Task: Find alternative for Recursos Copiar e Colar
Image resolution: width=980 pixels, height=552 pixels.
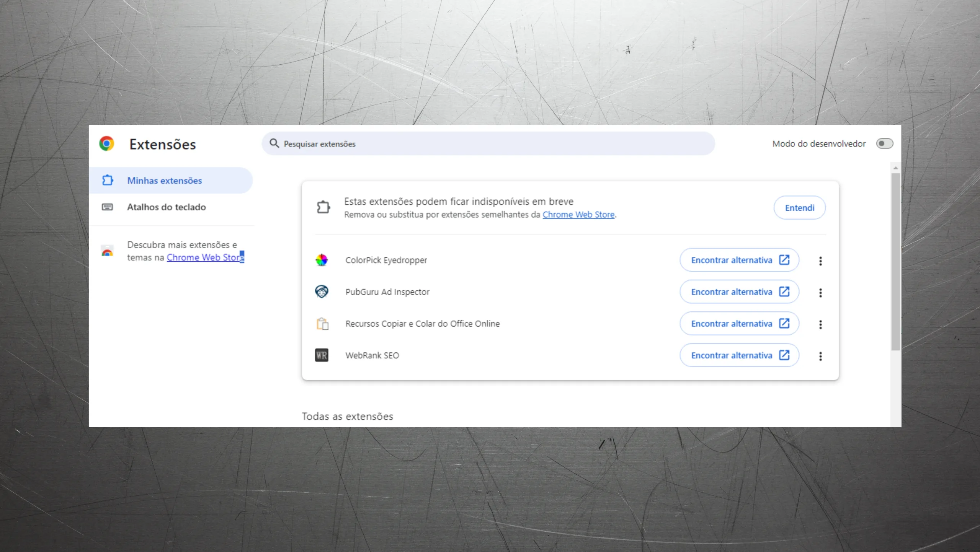Action: tap(739, 324)
